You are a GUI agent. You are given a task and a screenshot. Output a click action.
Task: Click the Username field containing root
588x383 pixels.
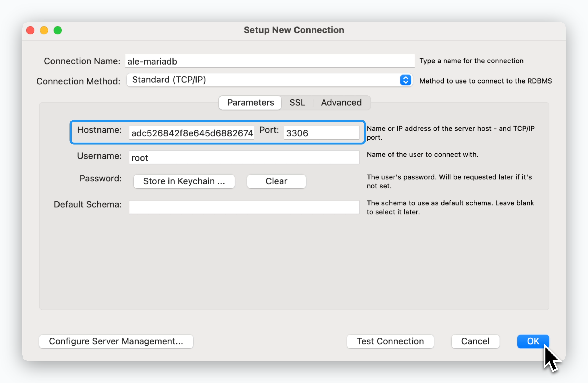[x=244, y=157]
